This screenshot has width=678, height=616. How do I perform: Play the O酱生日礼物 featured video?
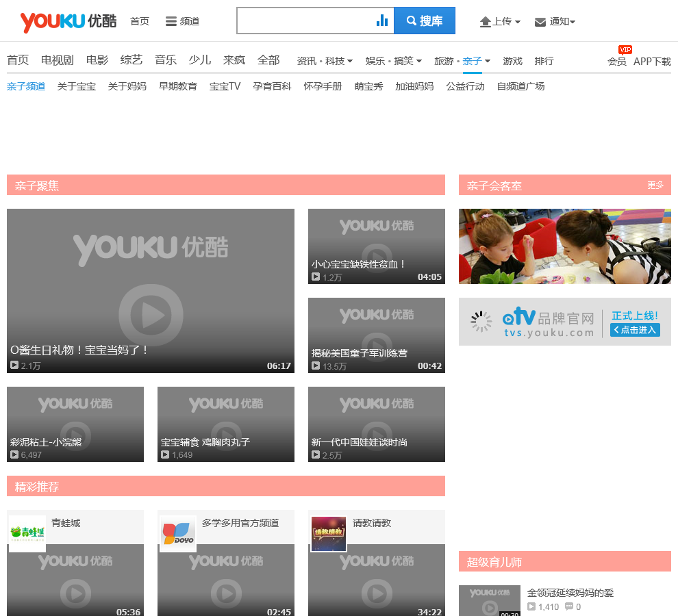click(151, 291)
